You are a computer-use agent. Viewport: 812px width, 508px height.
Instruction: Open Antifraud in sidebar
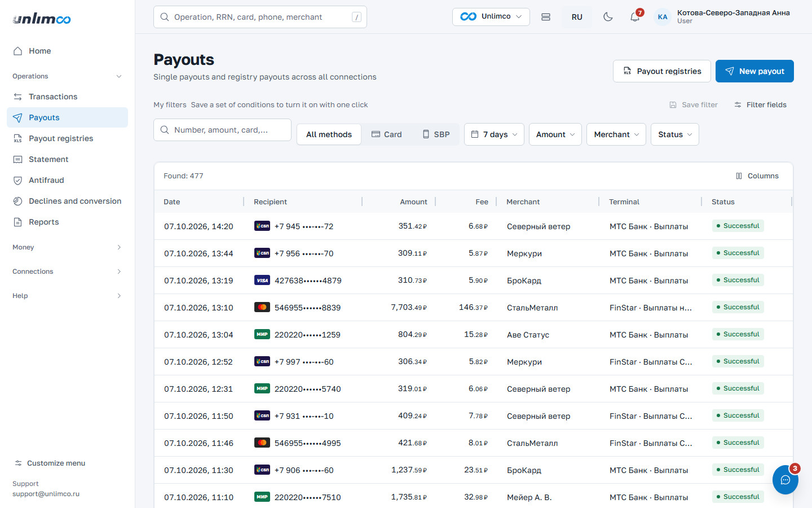click(x=67, y=180)
